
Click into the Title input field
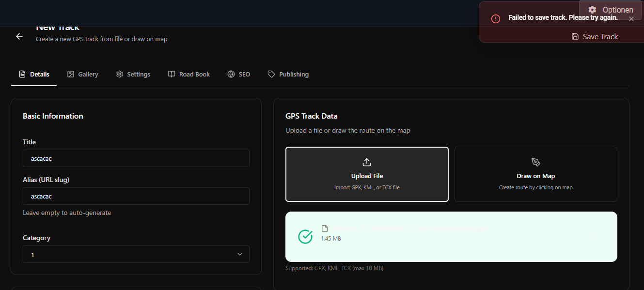coord(136,158)
